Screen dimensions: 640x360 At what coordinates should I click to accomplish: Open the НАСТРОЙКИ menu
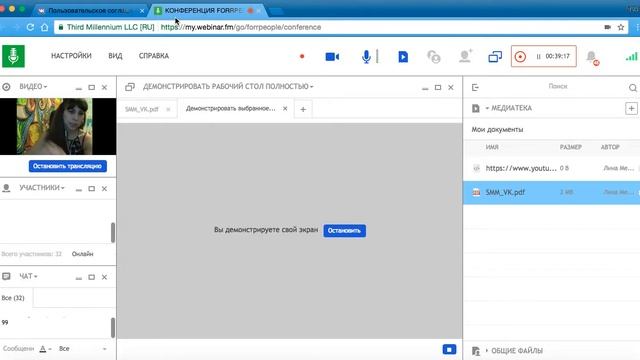71,56
